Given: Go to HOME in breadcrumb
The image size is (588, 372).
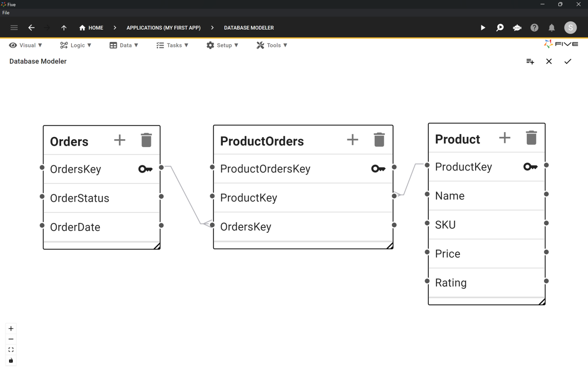Looking at the screenshot, I should [x=91, y=28].
